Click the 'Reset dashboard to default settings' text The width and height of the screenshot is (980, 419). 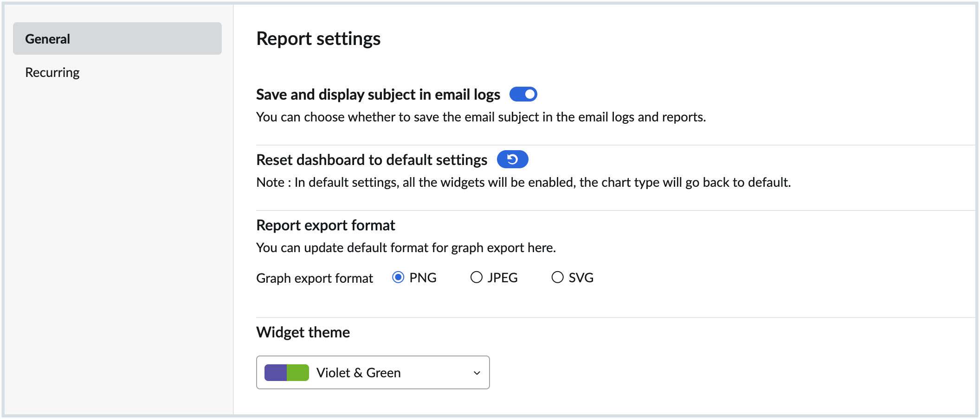click(x=371, y=160)
